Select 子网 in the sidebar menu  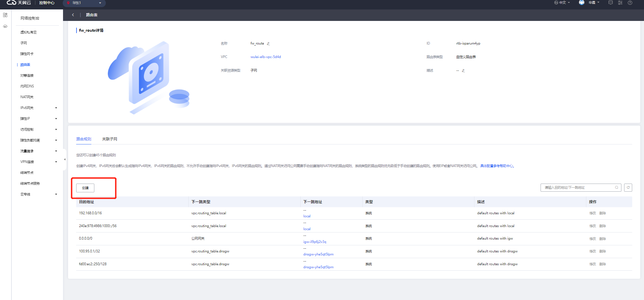tap(24, 43)
